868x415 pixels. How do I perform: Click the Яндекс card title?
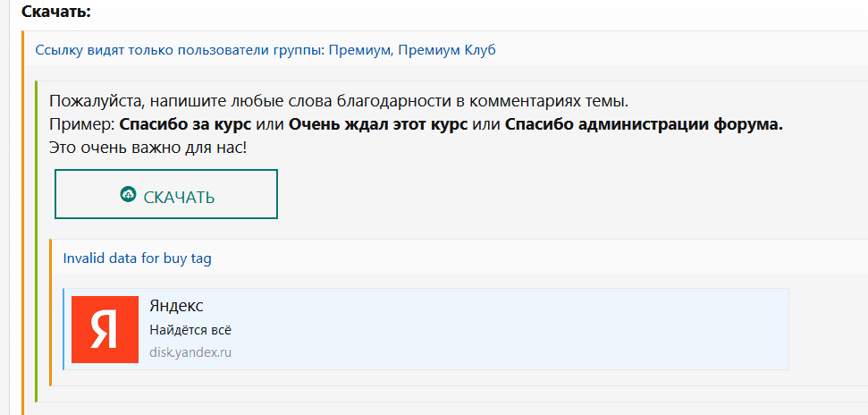(x=177, y=307)
